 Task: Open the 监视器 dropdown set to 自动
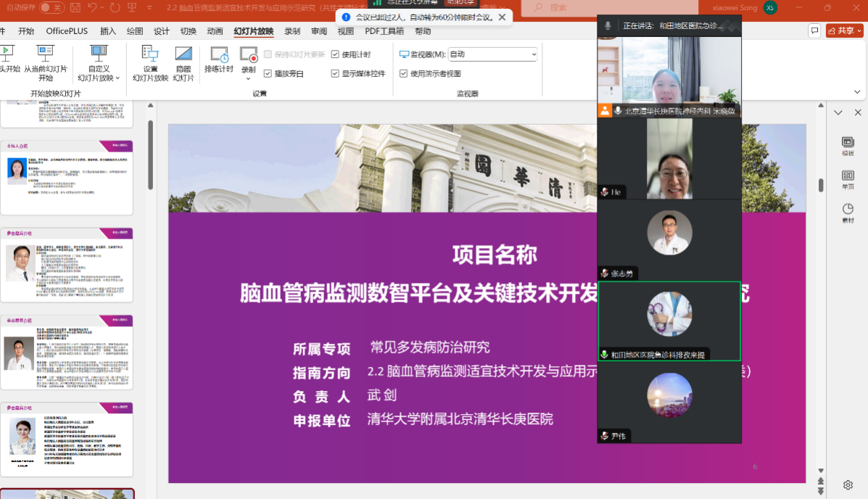(492, 54)
